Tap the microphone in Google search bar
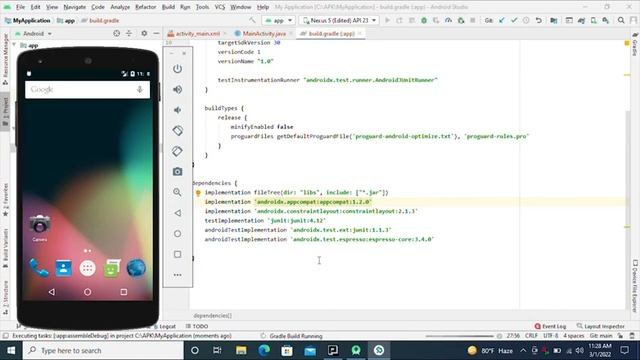This screenshot has width=640, height=360. point(140,89)
